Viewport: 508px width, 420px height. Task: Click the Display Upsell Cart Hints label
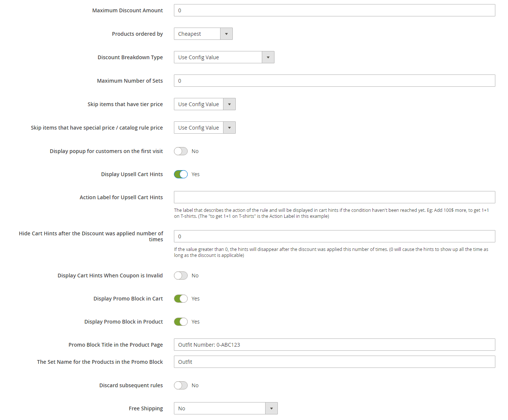(x=132, y=174)
